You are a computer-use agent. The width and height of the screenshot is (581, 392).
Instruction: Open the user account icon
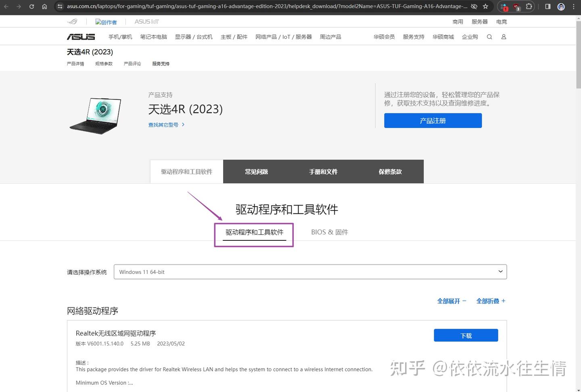(504, 37)
